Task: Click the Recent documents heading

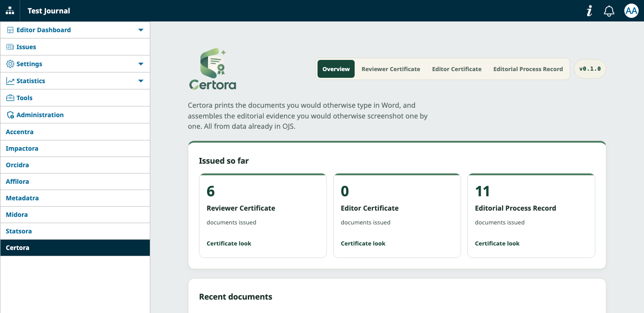Action: click(x=236, y=296)
